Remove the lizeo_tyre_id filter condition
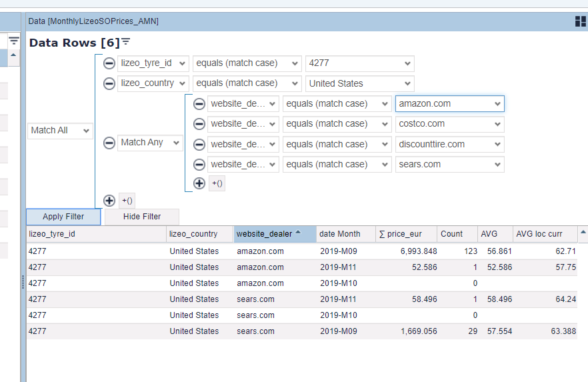The image size is (588, 382). coord(109,63)
